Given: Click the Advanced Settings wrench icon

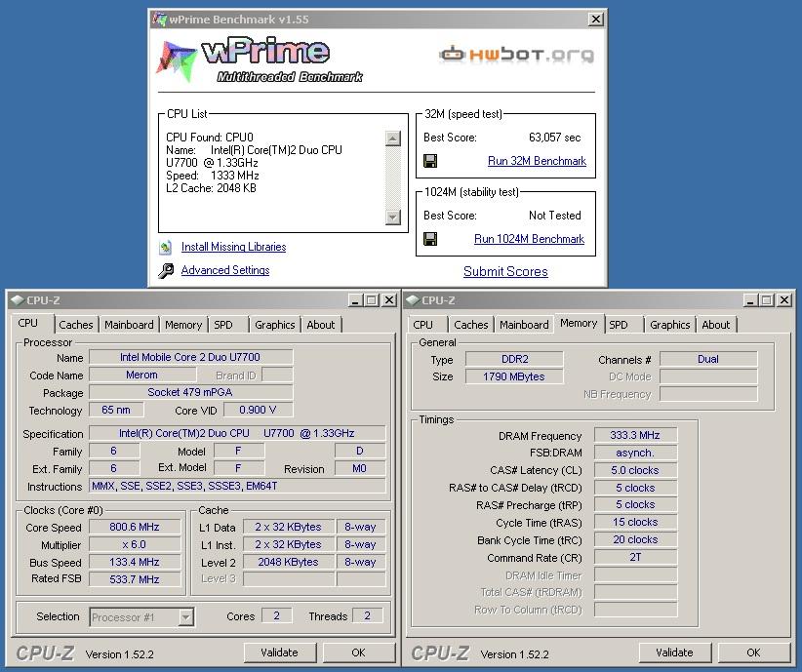Looking at the screenshot, I should [165, 270].
